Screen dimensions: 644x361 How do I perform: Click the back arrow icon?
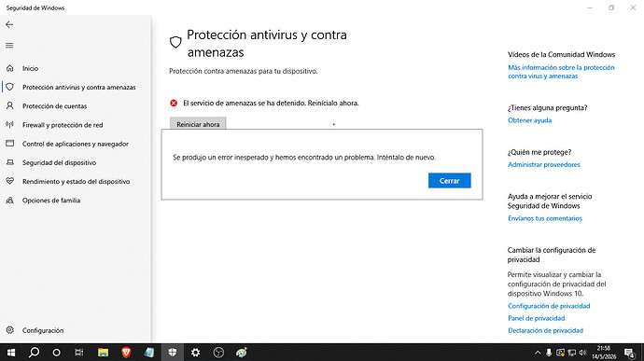(x=9, y=24)
